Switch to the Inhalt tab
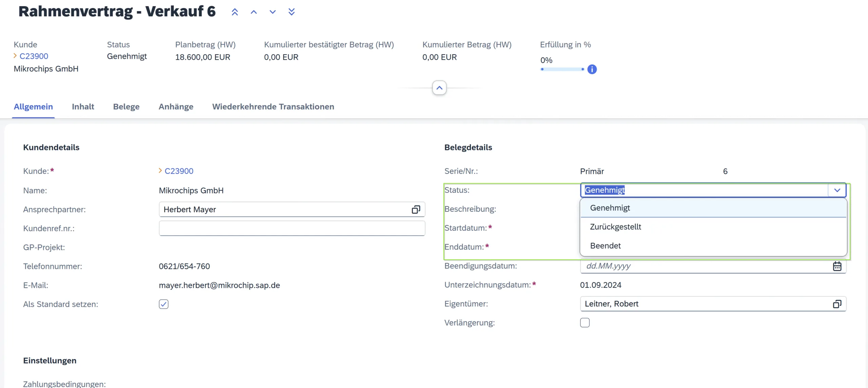The height and width of the screenshot is (388, 868). pos(83,107)
